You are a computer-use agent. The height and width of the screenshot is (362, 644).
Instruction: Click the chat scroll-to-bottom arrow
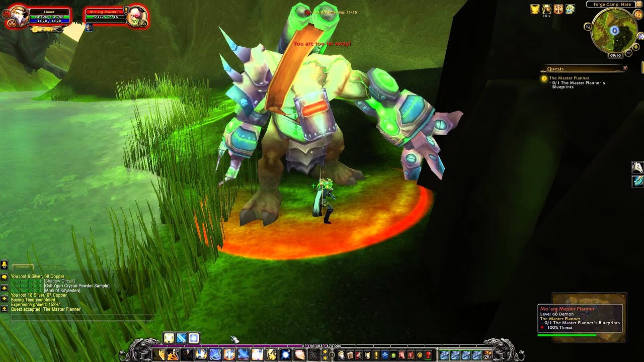click(x=4, y=308)
